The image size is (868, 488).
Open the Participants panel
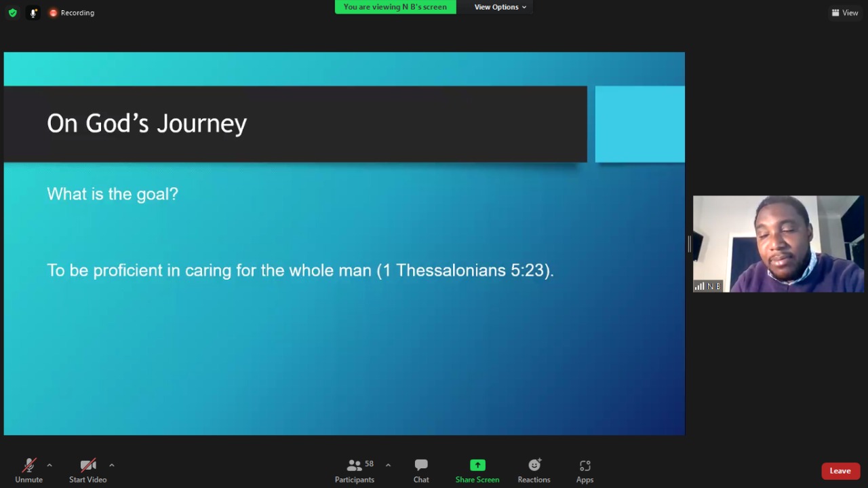coord(355,471)
